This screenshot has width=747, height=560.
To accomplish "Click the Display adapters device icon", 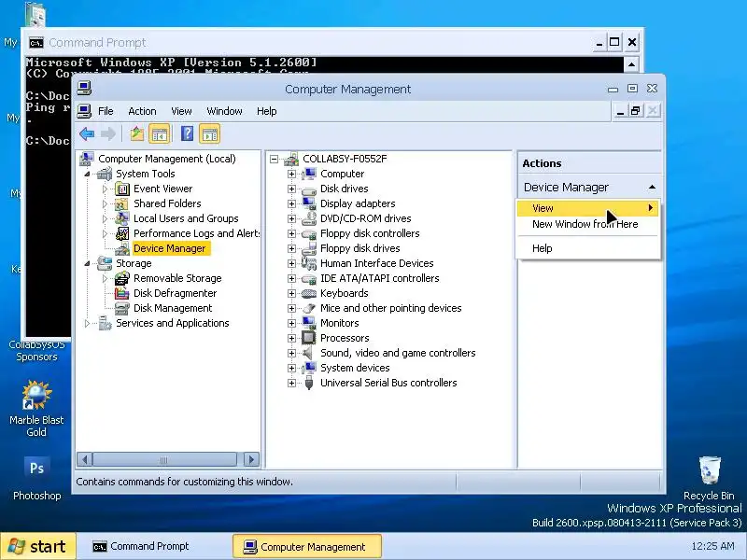I will click(309, 203).
